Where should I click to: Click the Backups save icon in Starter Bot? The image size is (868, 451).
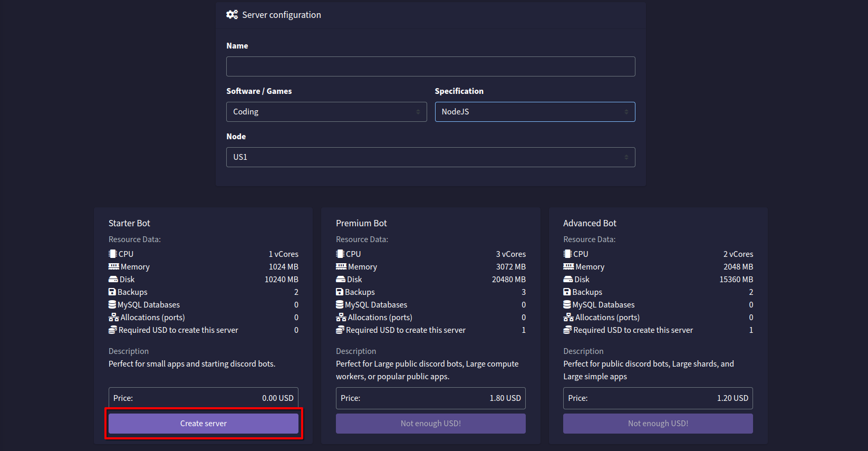(112, 292)
